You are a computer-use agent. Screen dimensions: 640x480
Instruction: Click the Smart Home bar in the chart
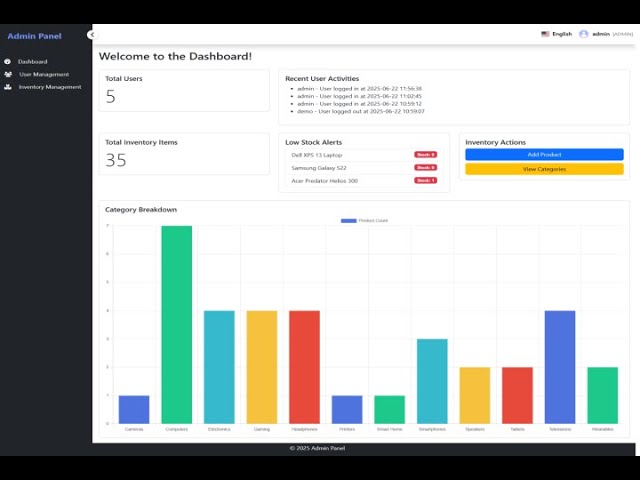coord(390,409)
